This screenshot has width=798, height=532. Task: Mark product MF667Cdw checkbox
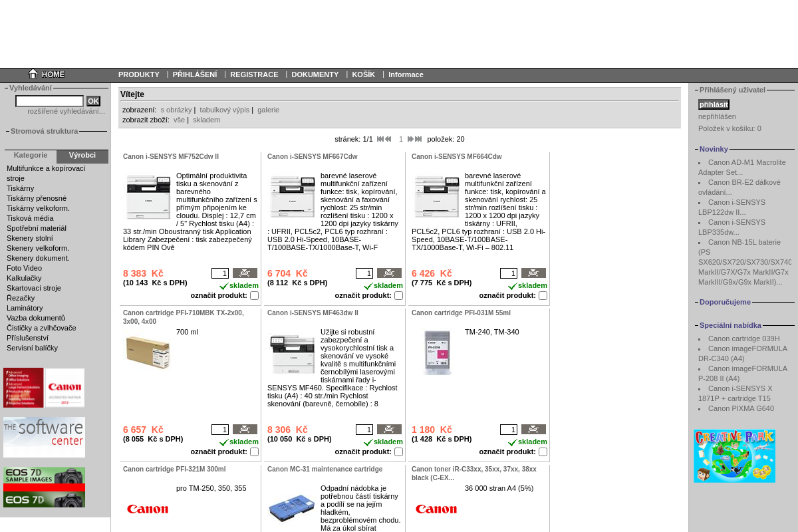click(398, 296)
